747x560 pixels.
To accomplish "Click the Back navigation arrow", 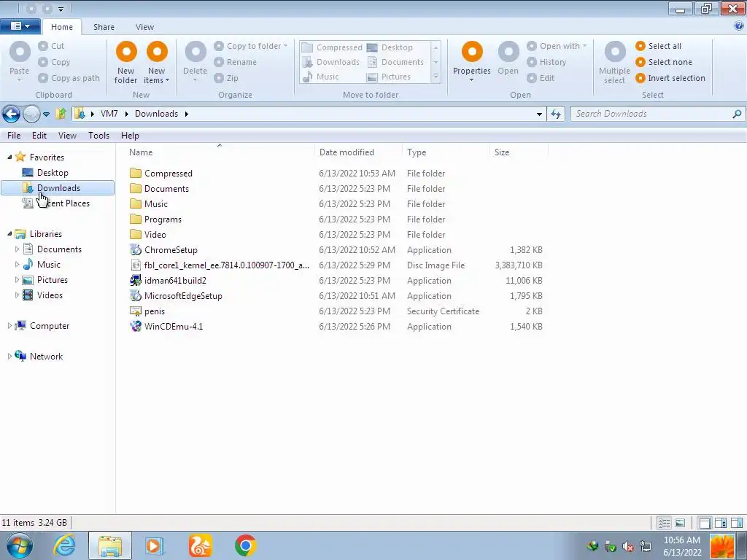I will coord(11,114).
